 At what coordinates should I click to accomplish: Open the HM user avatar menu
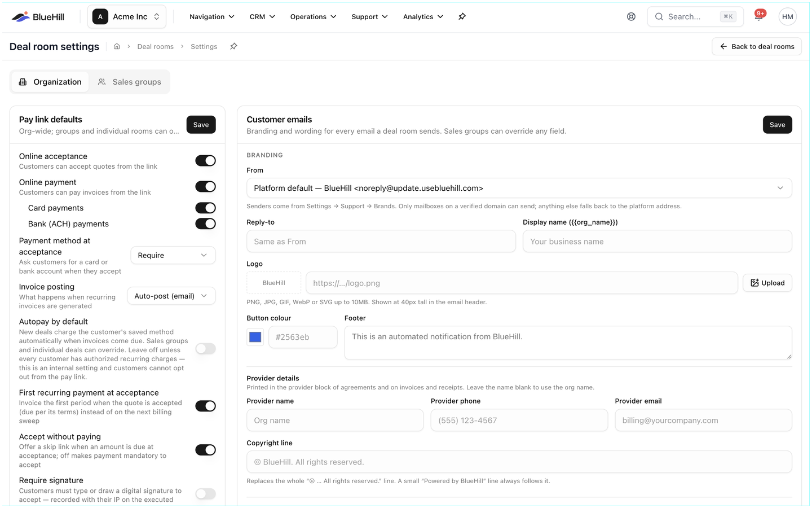[x=788, y=17]
